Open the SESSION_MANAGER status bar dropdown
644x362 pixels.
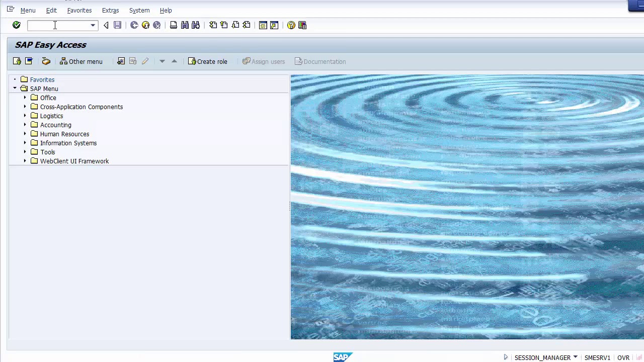575,357
